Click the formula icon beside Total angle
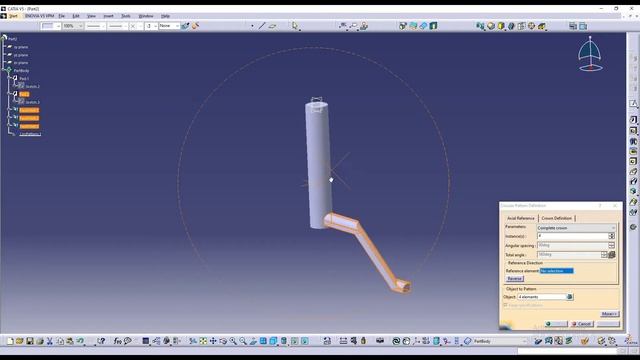The width and height of the screenshot is (640, 360). (x=612, y=255)
